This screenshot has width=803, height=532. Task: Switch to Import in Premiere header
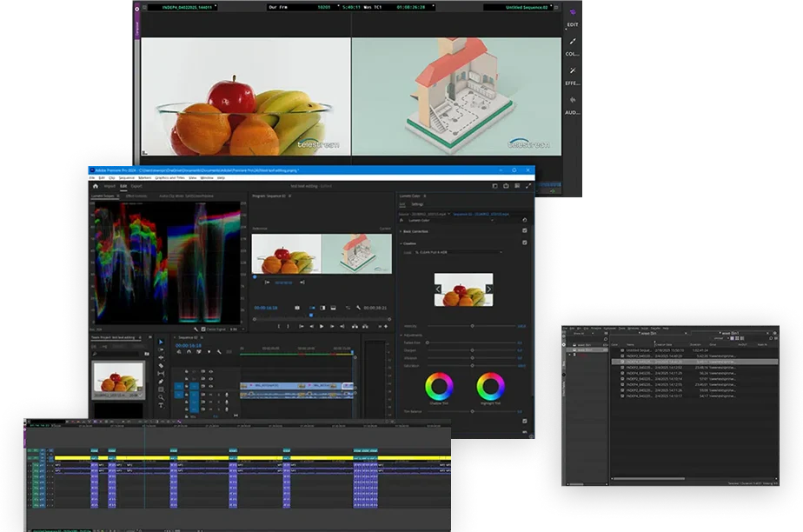pyautogui.click(x=109, y=186)
